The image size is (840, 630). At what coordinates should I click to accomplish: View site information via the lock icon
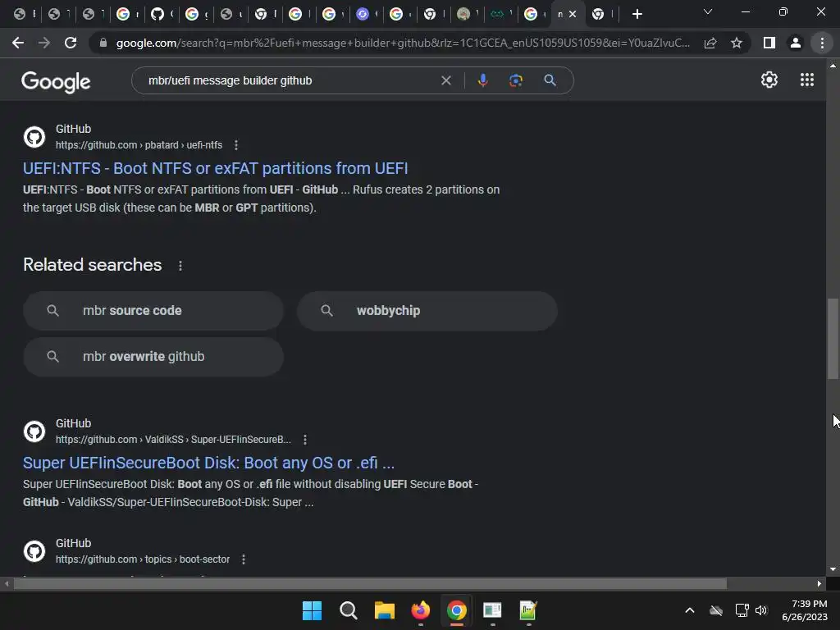point(103,43)
